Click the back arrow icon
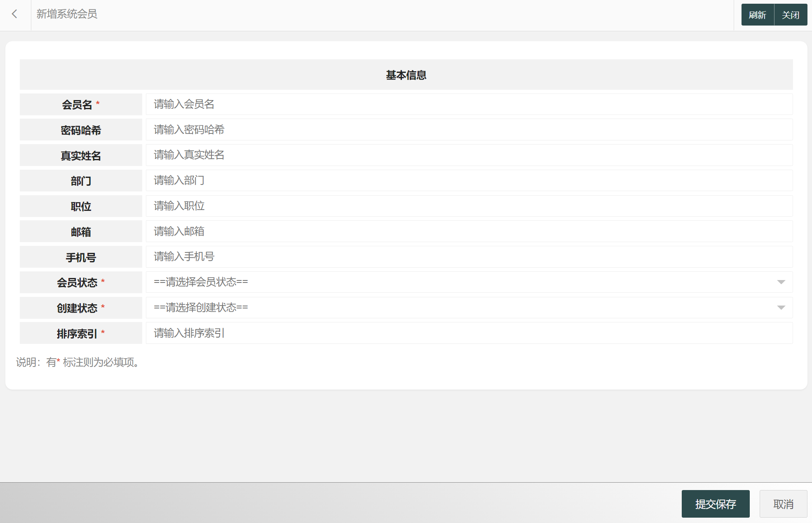The width and height of the screenshot is (812, 523). [15, 14]
